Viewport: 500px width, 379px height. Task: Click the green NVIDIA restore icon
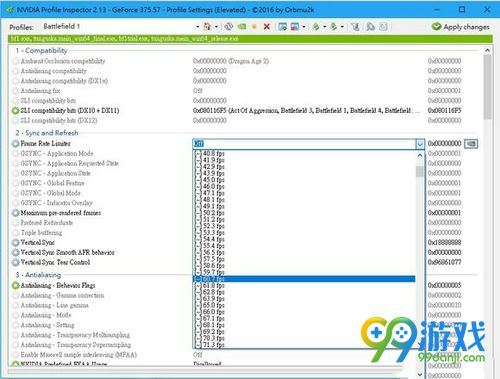(x=242, y=26)
